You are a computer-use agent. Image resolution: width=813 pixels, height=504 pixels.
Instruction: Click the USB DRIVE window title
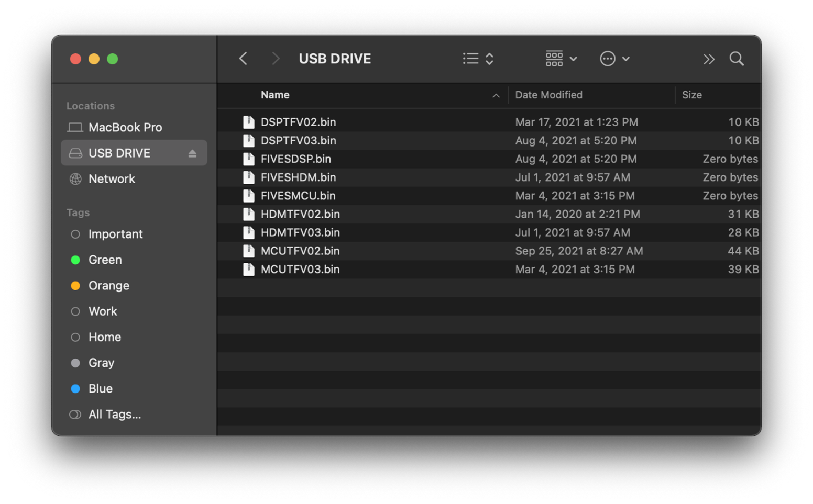(x=335, y=59)
